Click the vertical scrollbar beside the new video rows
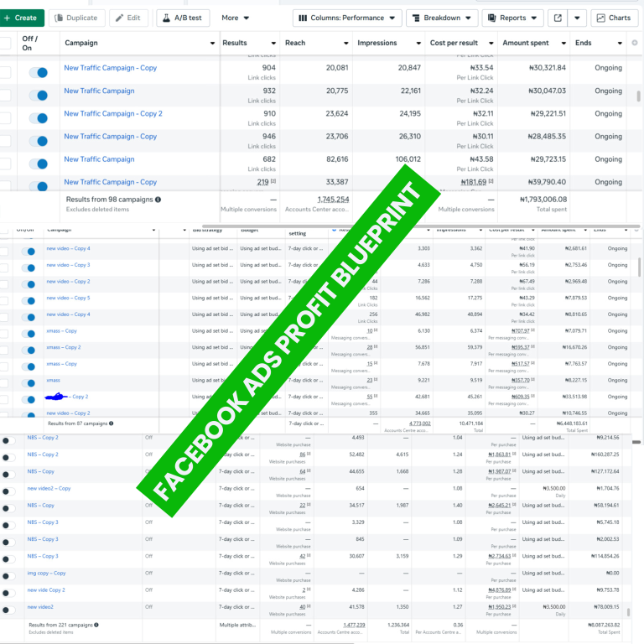This screenshot has width=644, height=644. [x=639, y=267]
